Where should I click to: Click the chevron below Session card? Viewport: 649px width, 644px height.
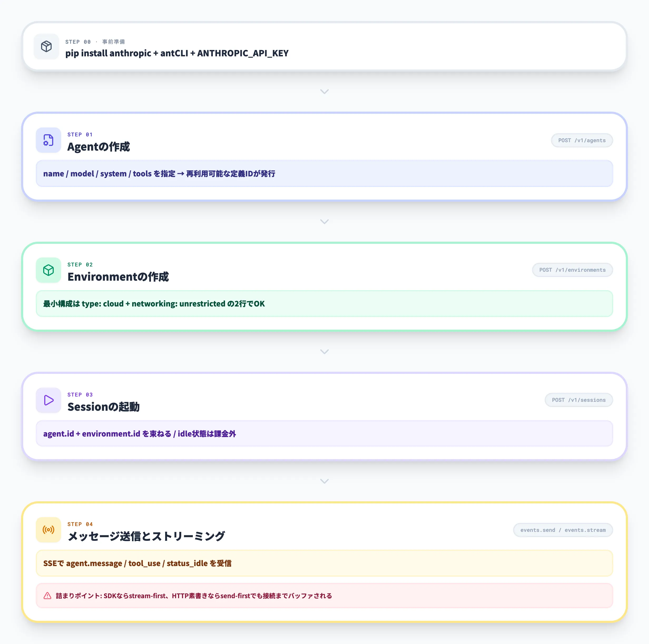(x=324, y=481)
